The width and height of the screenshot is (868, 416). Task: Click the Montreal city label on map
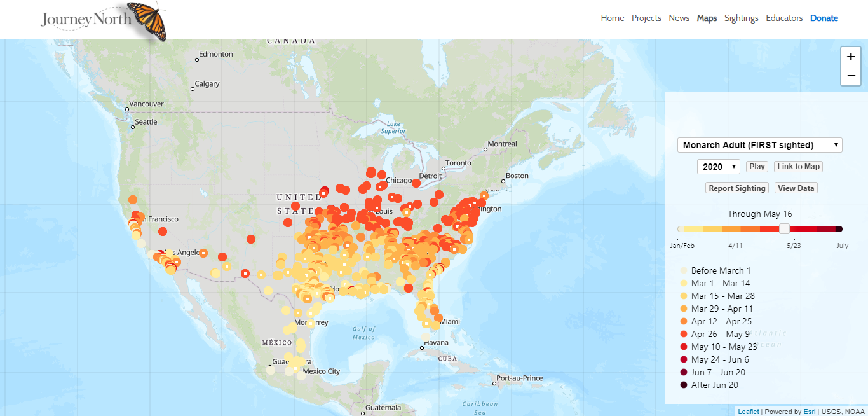pyautogui.click(x=503, y=144)
